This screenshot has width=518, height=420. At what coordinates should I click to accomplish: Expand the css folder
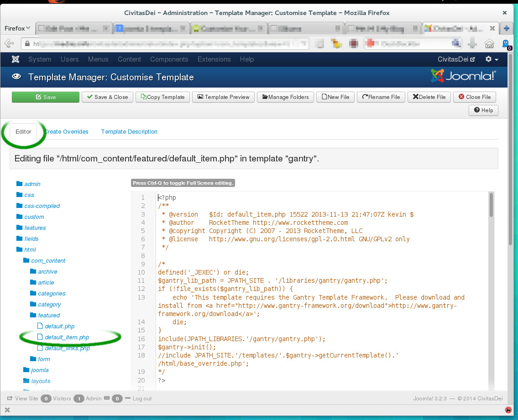pos(25,195)
